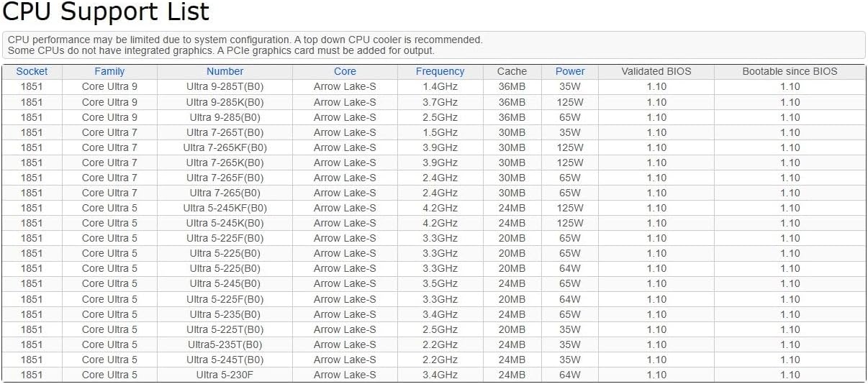The width and height of the screenshot is (868, 384).
Task: Sort by the Family column header
Action: pyautogui.click(x=109, y=71)
